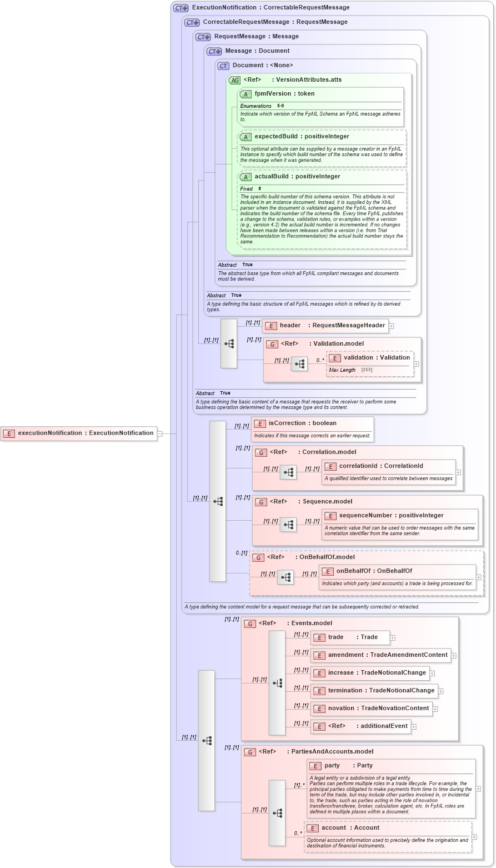The width and height of the screenshot is (496, 868).
Task: Expand the novation TradeNovationContent element
Action: 435,709
